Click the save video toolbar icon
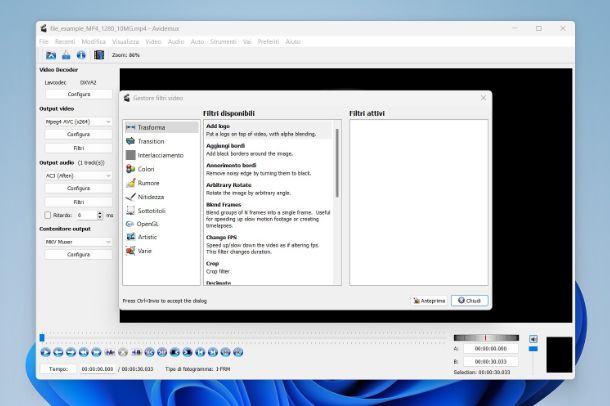Image resolution: width=610 pixels, height=406 pixels. pyautogui.click(x=66, y=55)
